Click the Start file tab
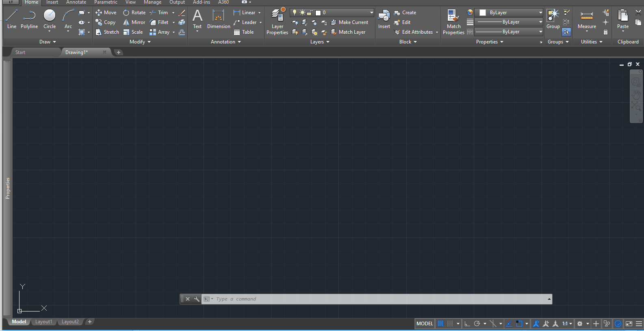The image size is (644, 331). tap(20, 52)
